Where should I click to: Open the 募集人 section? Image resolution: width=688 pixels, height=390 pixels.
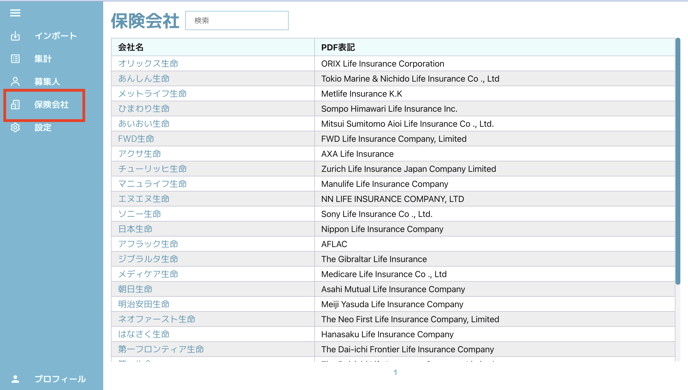(x=47, y=82)
